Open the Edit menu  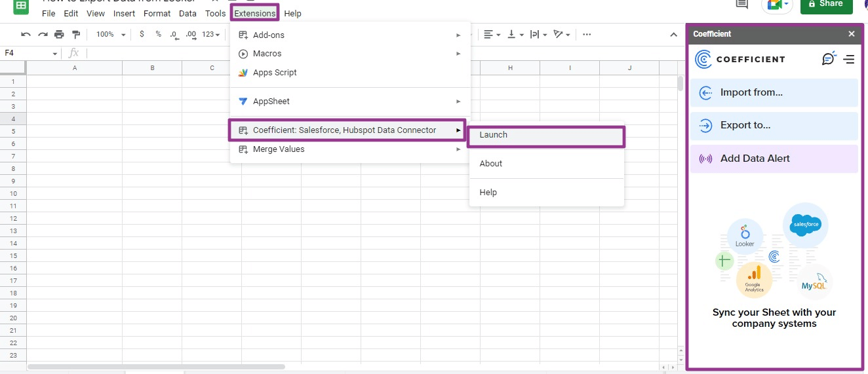click(71, 13)
